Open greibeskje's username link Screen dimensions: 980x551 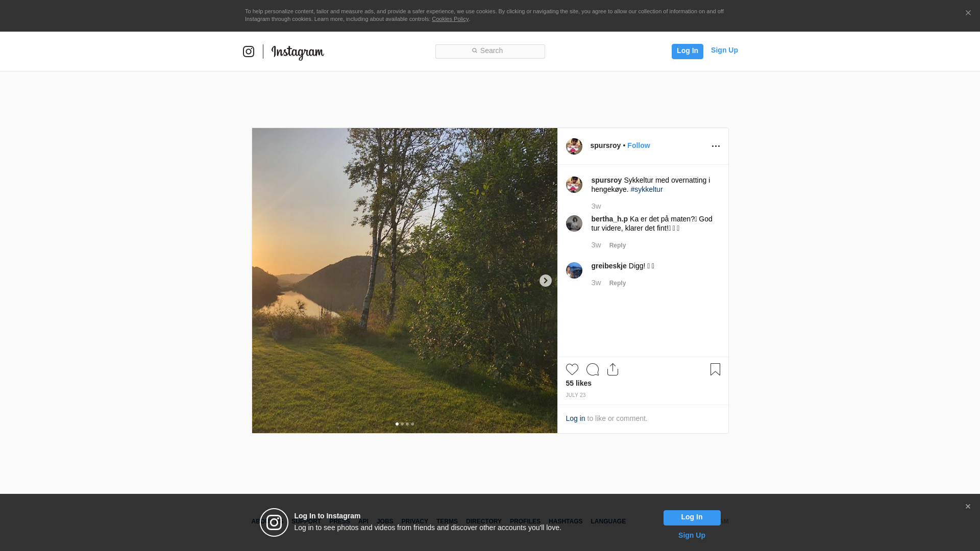[x=609, y=266]
